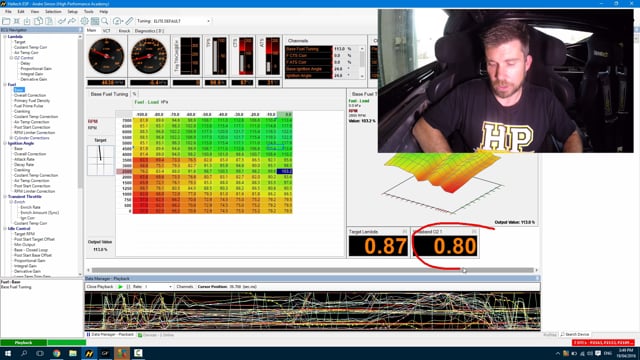
Task: Collapse the O2 Control tree node
Action: (x=11, y=58)
